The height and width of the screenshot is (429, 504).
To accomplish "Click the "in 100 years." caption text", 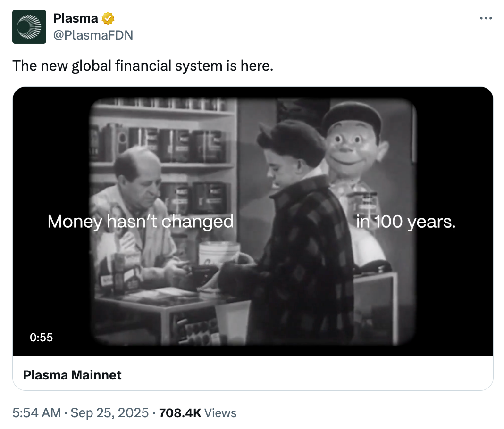I will pyautogui.click(x=406, y=221).
